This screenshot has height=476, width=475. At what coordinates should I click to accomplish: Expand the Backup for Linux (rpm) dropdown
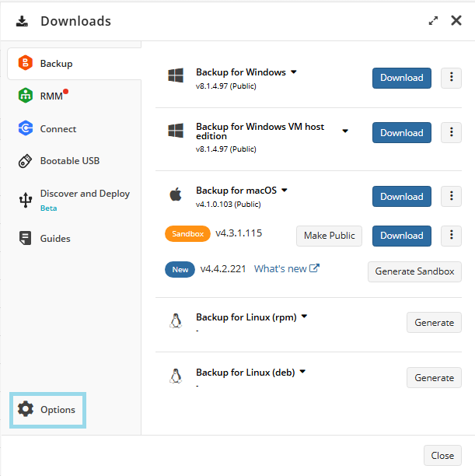304,317
